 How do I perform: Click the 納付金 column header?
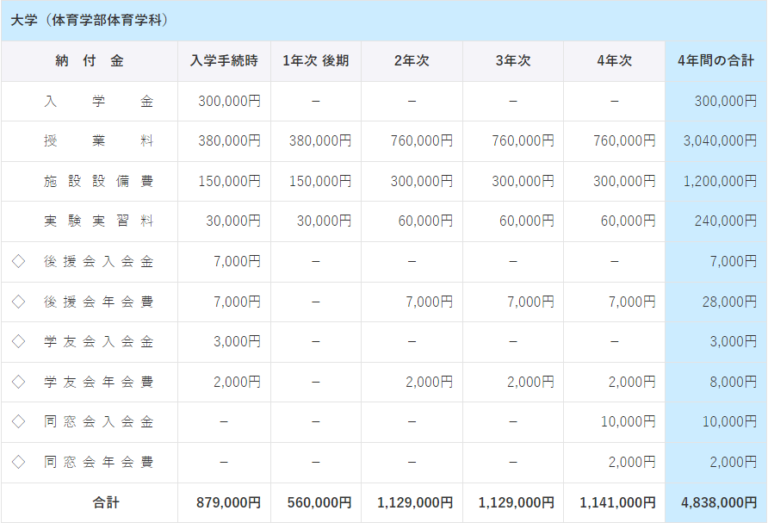90,61
